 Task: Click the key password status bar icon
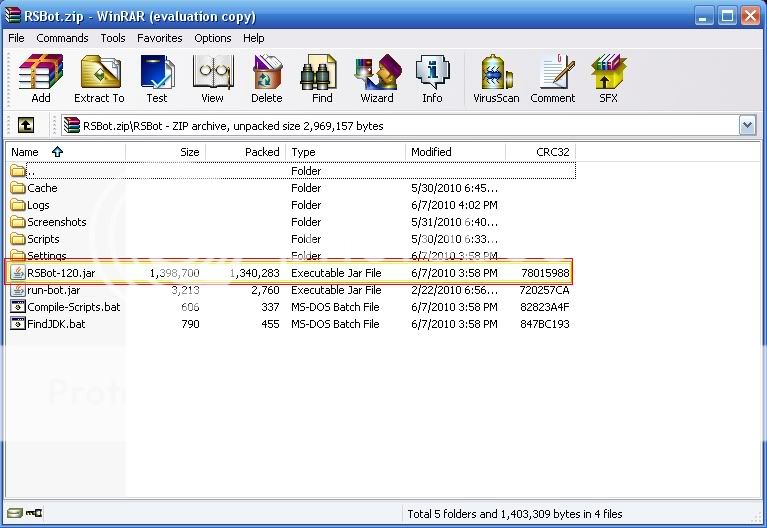(34, 513)
